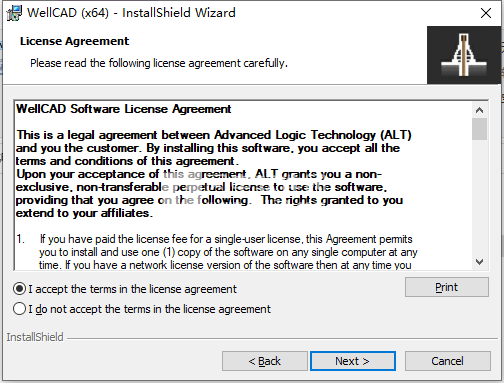Click the bold "WellCAD Software License Agreement" title
Viewport: 504px width, 383px height.
tap(124, 109)
